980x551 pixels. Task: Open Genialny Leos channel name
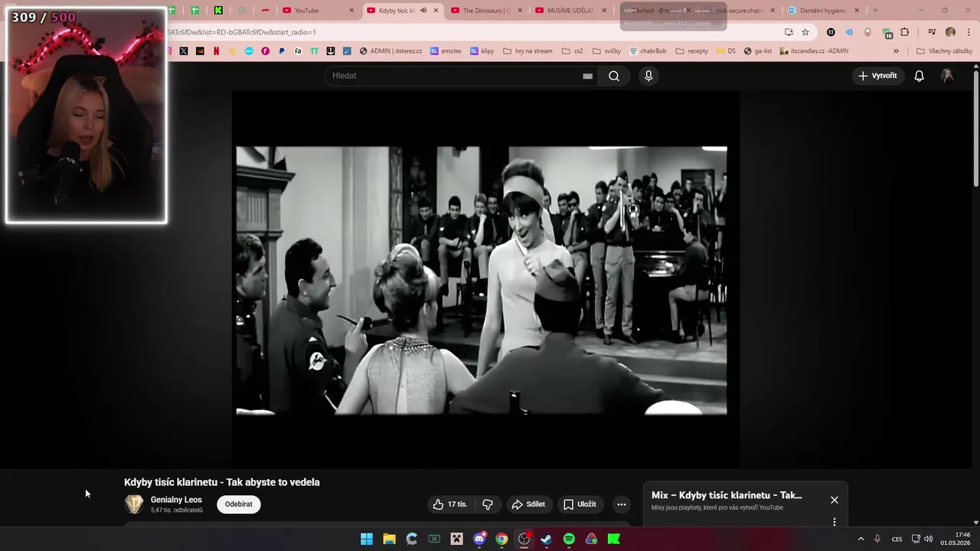(x=176, y=500)
